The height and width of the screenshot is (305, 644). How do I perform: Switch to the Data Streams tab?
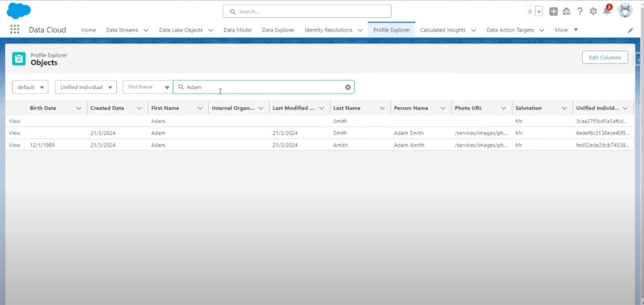pos(122,30)
